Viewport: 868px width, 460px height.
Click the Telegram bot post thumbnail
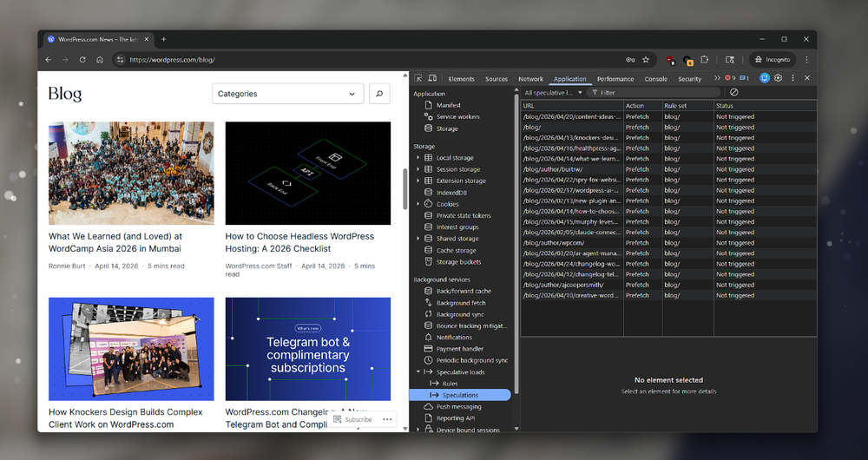click(308, 349)
